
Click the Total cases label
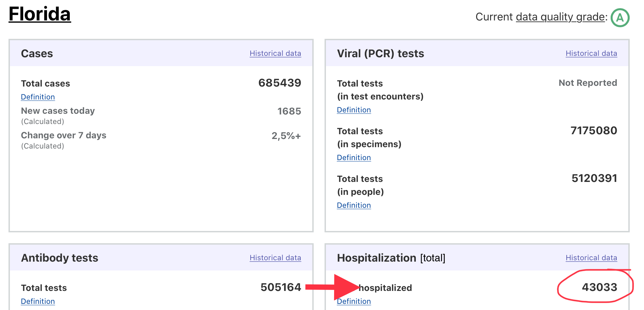pyautogui.click(x=45, y=83)
